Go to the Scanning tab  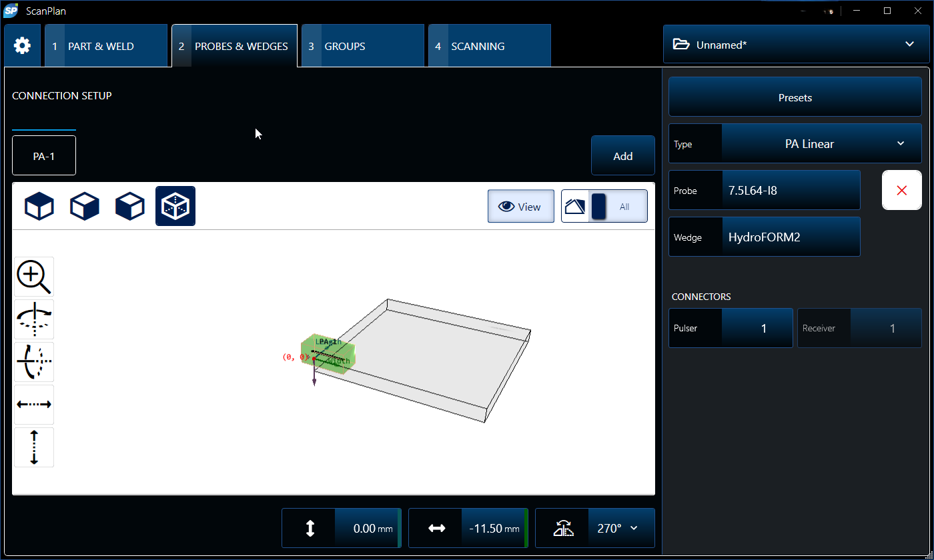(x=489, y=47)
